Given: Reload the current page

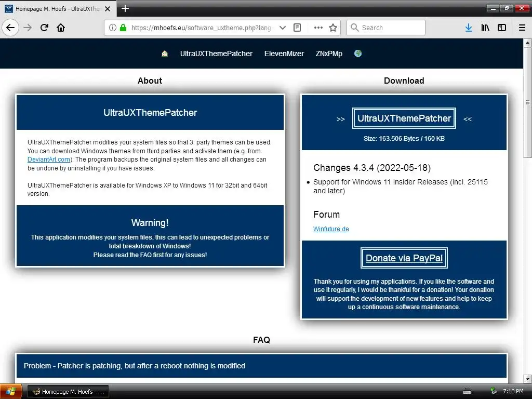Looking at the screenshot, I should tap(44, 28).
